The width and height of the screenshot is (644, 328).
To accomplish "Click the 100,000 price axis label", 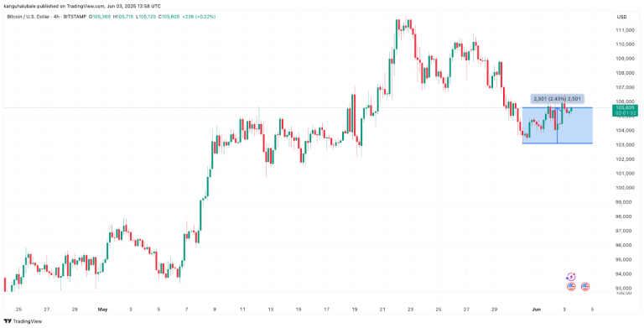I will pyautogui.click(x=623, y=188).
